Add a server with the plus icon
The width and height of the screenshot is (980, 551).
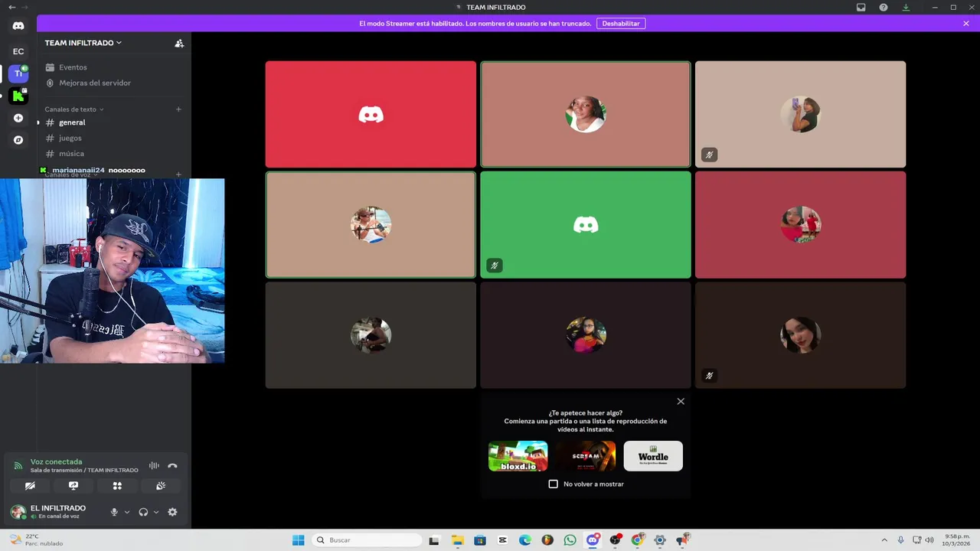[x=18, y=118]
